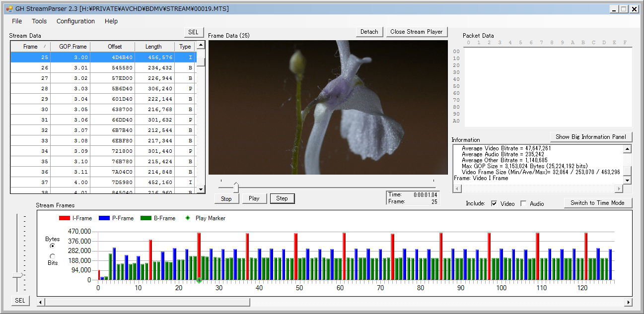Click the Stream Data list scroll-up arrow
Image resolution: width=644 pixels, height=314 pixels.
pos(201,46)
